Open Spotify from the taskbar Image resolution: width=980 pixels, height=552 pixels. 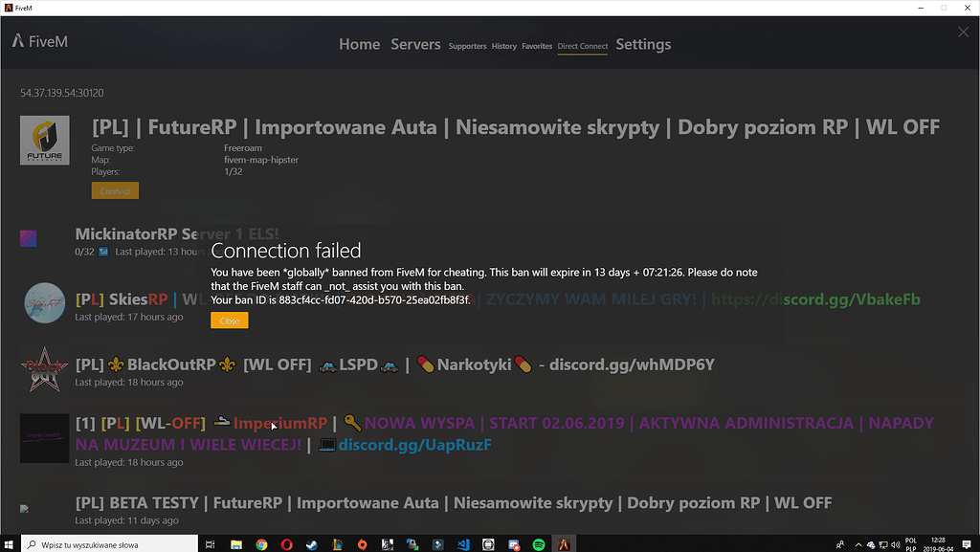click(538, 542)
